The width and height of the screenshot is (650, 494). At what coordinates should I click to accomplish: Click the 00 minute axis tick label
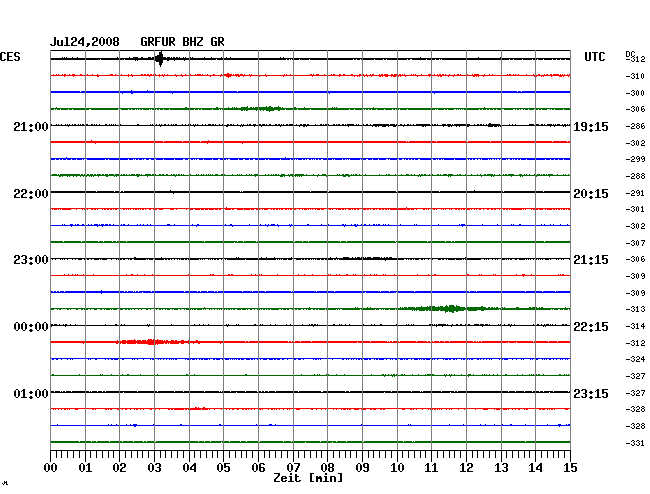(x=51, y=468)
